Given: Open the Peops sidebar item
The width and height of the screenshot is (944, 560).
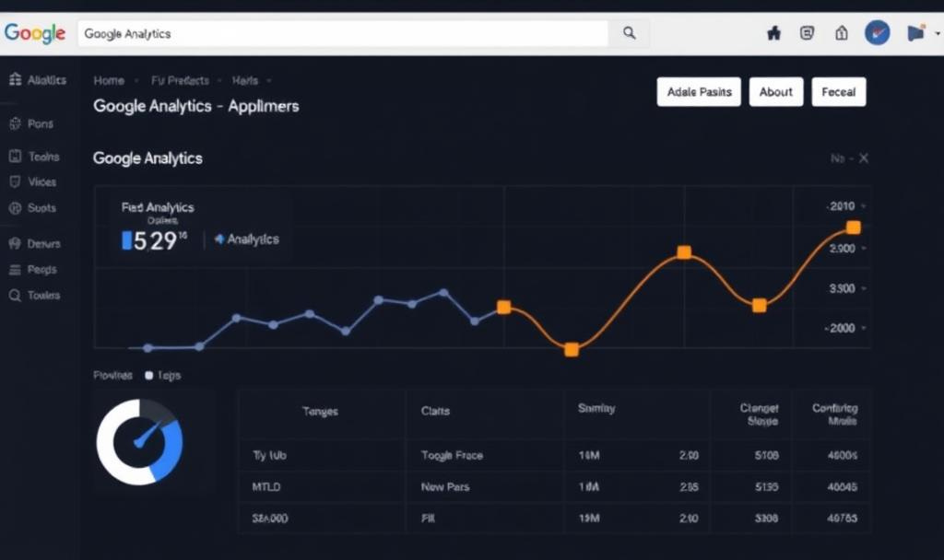Looking at the screenshot, I should click(42, 270).
